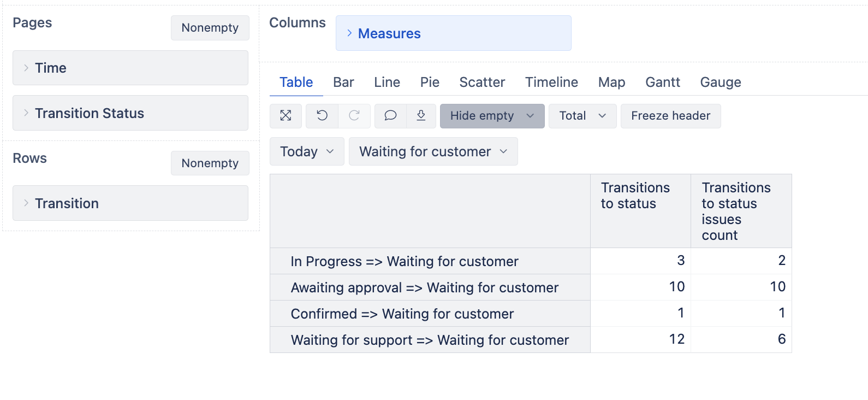Click the export download icon

(x=421, y=115)
